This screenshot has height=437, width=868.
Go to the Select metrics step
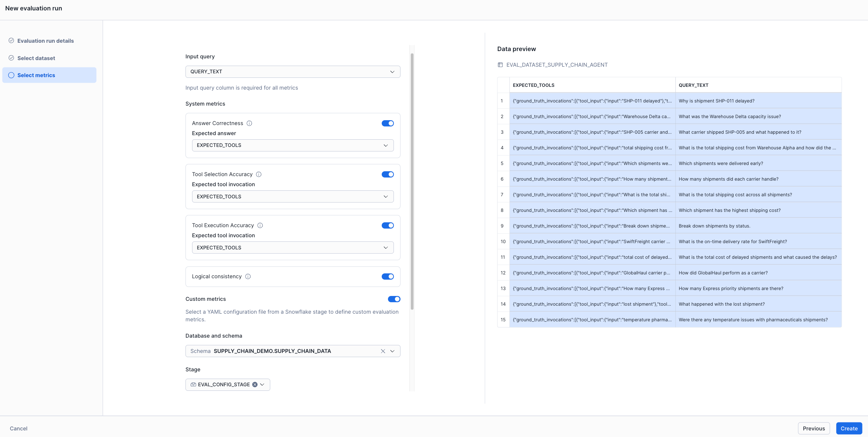pyautogui.click(x=36, y=75)
